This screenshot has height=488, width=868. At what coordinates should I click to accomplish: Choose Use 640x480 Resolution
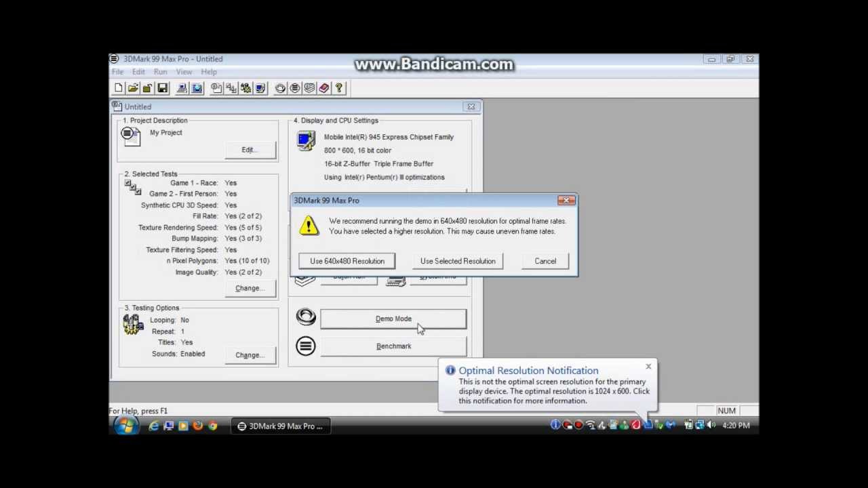[347, 261]
